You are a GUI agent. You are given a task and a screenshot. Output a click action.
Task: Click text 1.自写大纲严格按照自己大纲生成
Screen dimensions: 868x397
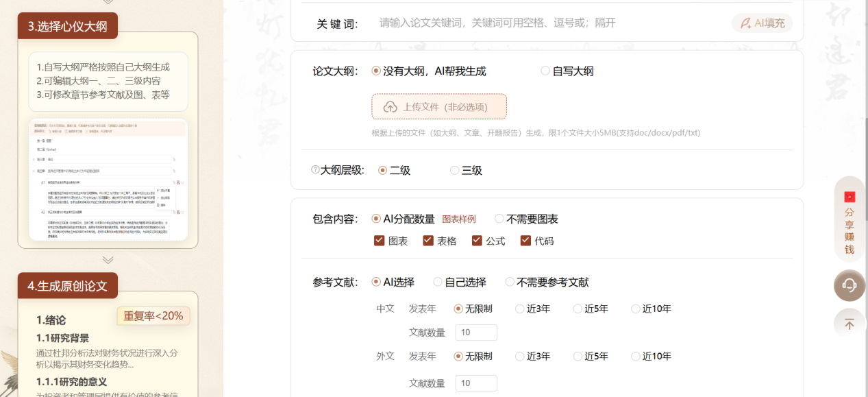click(103, 67)
